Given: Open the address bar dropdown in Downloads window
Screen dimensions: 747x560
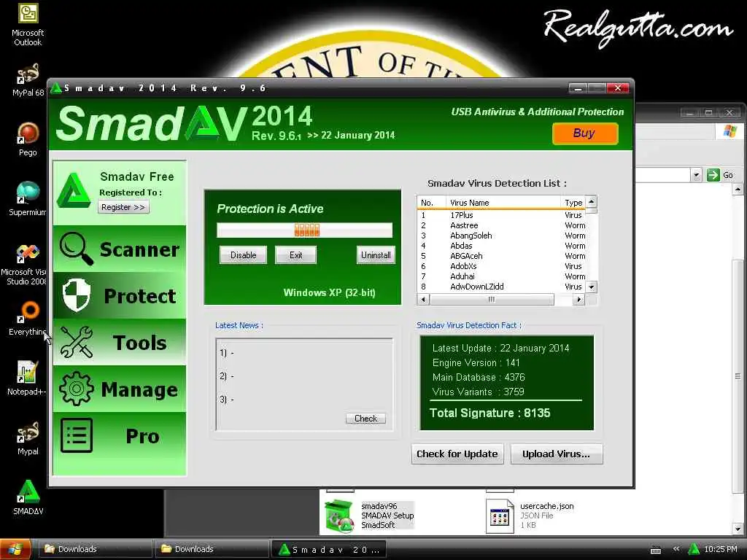Looking at the screenshot, I should coord(697,175).
